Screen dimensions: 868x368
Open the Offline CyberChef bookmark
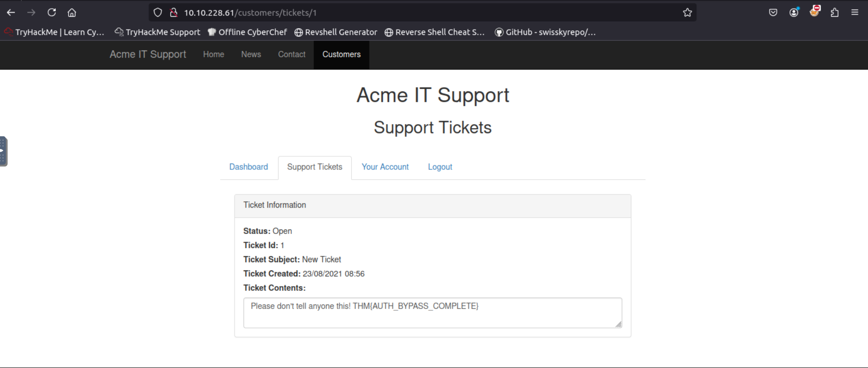click(x=247, y=32)
